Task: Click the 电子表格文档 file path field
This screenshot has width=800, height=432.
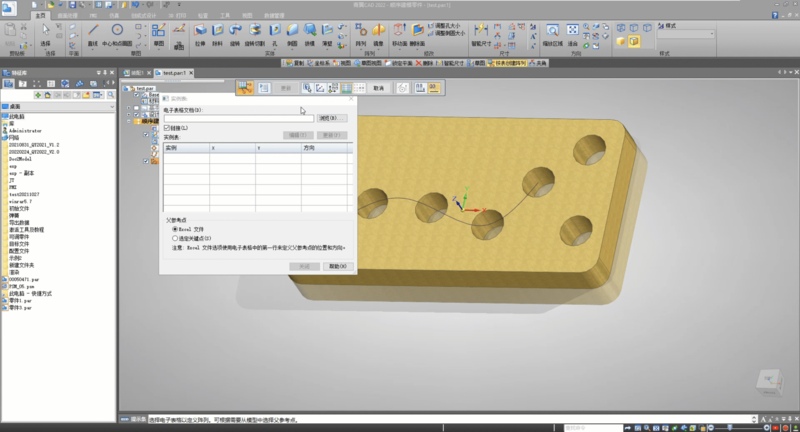Action: pos(238,118)
